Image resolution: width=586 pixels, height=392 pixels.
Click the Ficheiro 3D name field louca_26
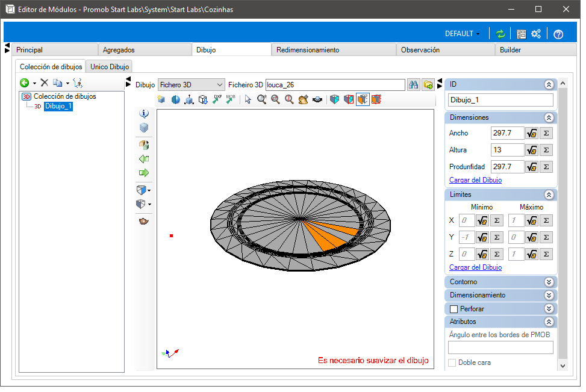coord(335,85)
